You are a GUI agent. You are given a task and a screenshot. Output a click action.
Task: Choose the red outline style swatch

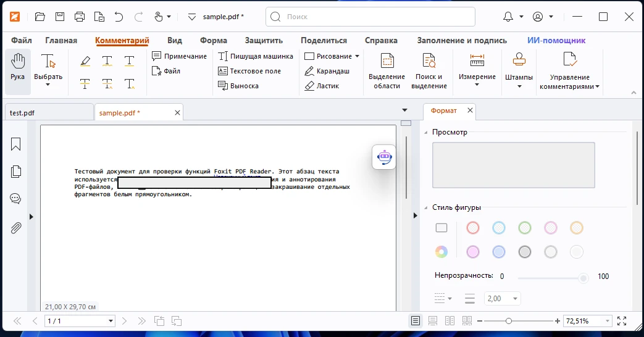coord(473,228)
